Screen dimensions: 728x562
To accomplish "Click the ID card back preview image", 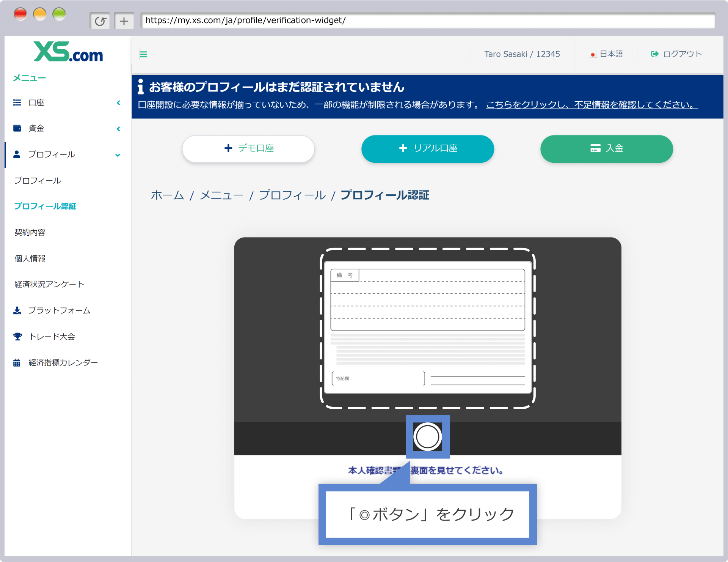I will [428, 328].
